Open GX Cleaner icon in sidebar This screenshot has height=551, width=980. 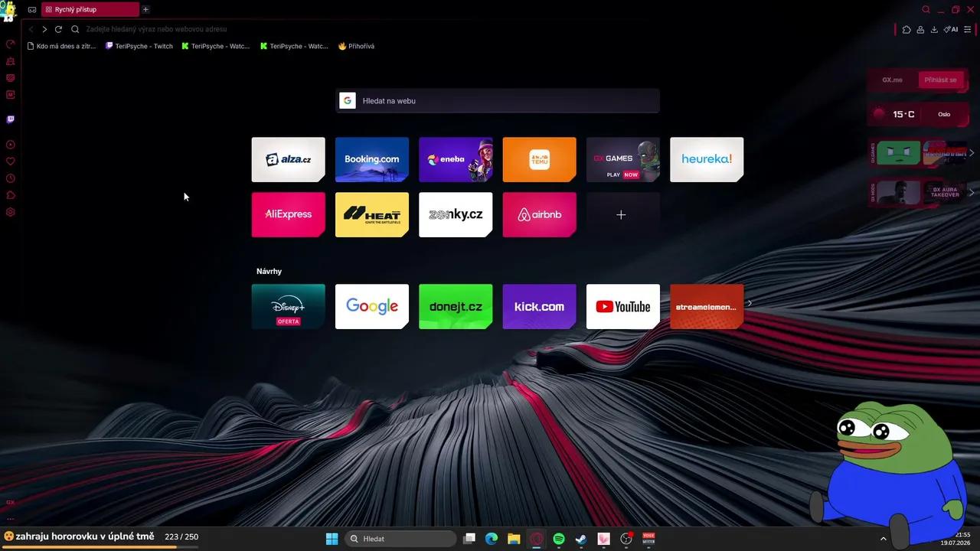11,60
